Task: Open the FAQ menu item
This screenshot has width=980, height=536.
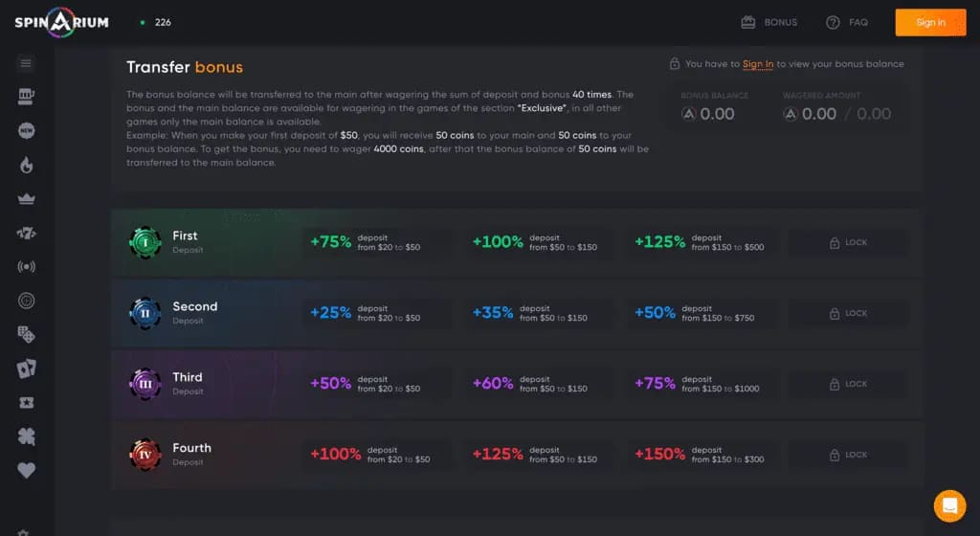Action: coord(847,22)
